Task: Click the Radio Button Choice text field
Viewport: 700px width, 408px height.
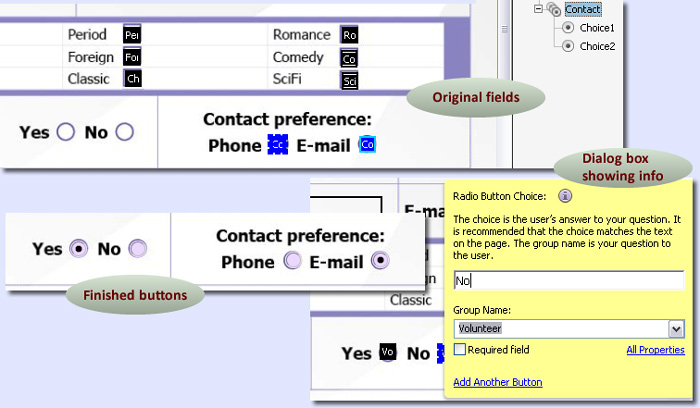Action: tap(568, 282)
